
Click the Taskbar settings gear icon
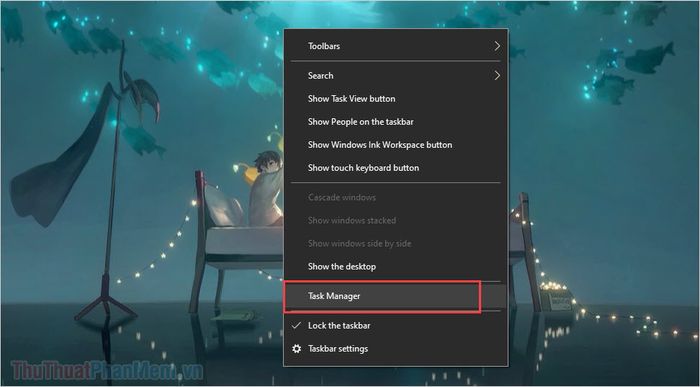tap(296, 349)
